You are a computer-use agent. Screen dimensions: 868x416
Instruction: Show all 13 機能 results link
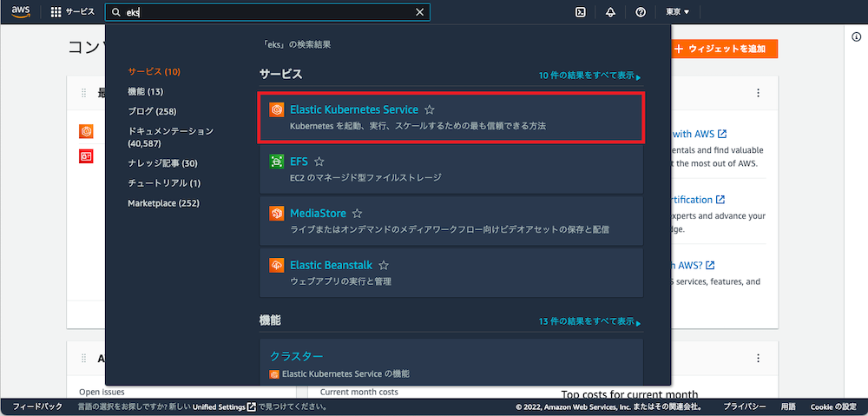[590, 321]
